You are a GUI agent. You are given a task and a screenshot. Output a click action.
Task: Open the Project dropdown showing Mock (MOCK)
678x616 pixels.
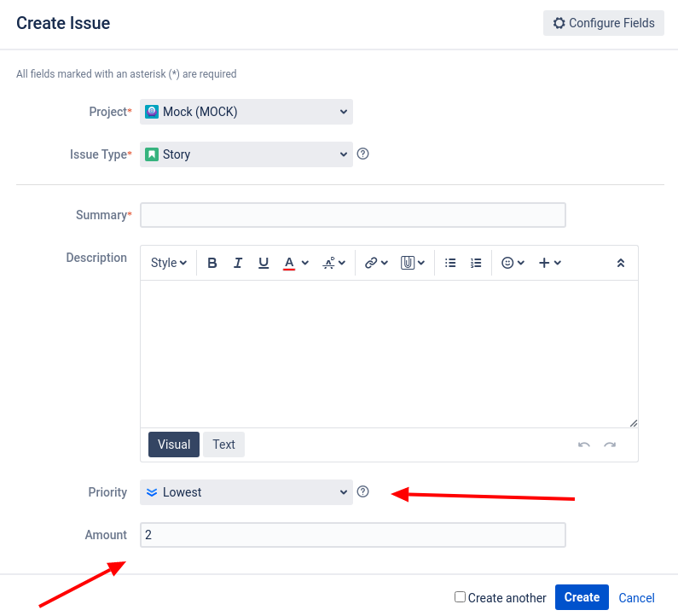pyautogui.click(x=246, y=112)
